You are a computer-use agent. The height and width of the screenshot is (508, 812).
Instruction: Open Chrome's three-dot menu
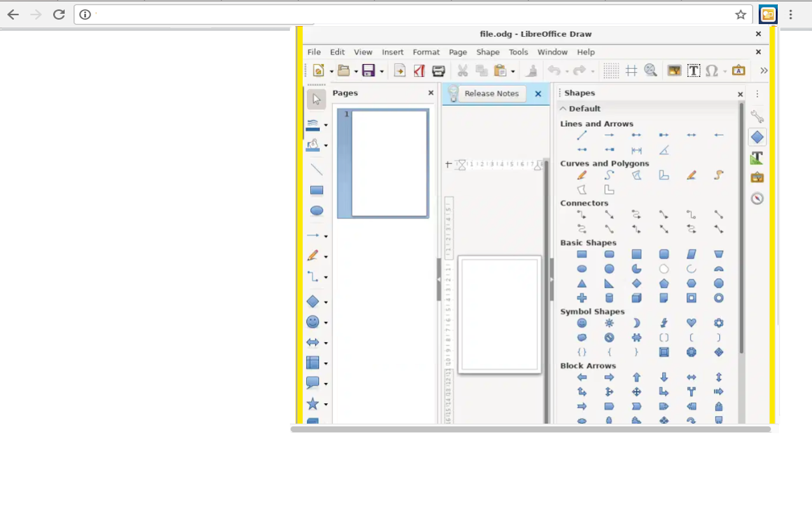(790, 15)
